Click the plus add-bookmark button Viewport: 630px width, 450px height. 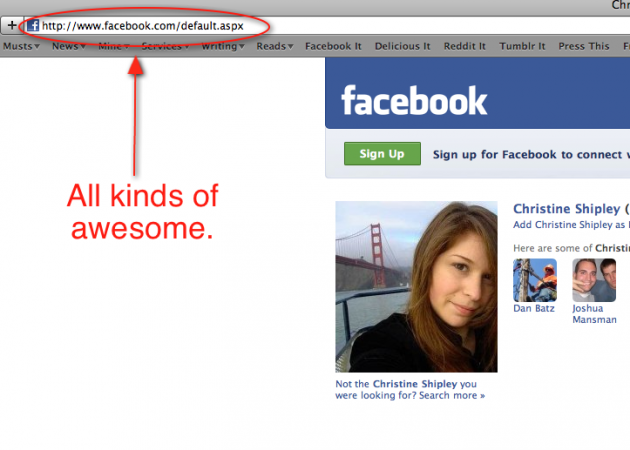12,25
